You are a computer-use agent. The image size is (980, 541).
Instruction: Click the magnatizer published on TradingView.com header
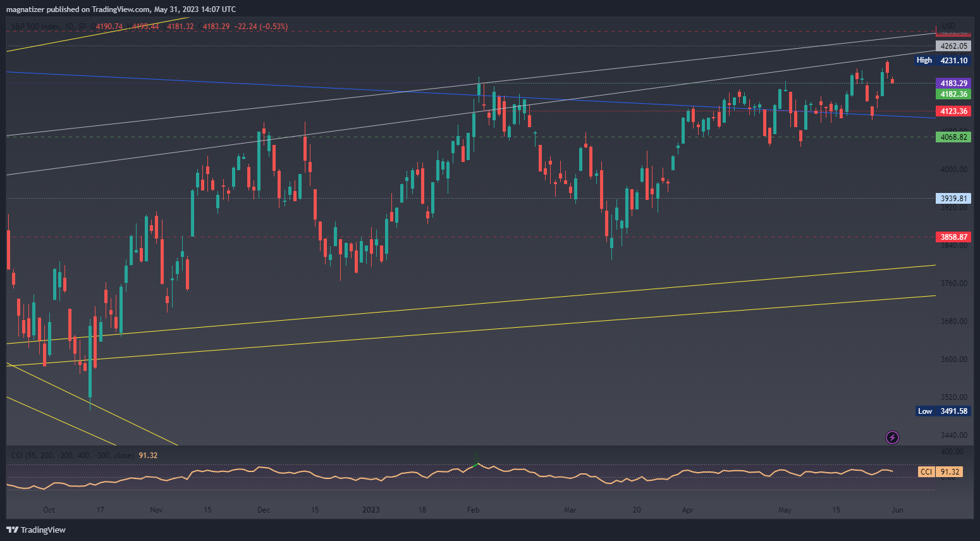pyautogui.click(x=121, y=9)
